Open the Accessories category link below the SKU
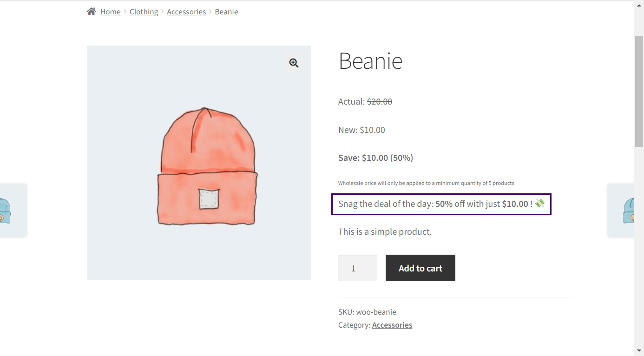644x356 pixels. click(x=392, y=325)
